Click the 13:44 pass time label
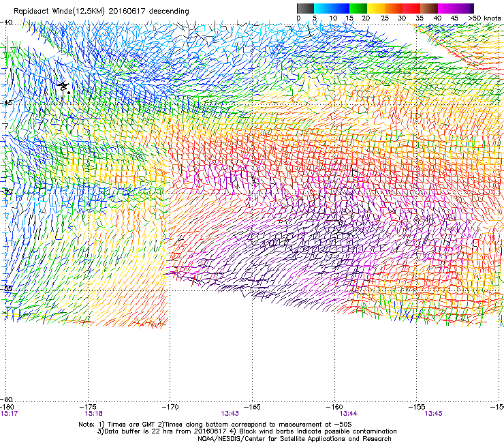The image size is (504, 443). [349, 414]
